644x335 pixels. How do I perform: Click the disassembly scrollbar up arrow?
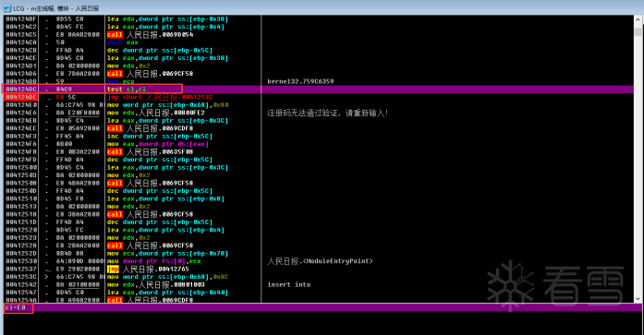pyautogui.click(x=638, y=19)
